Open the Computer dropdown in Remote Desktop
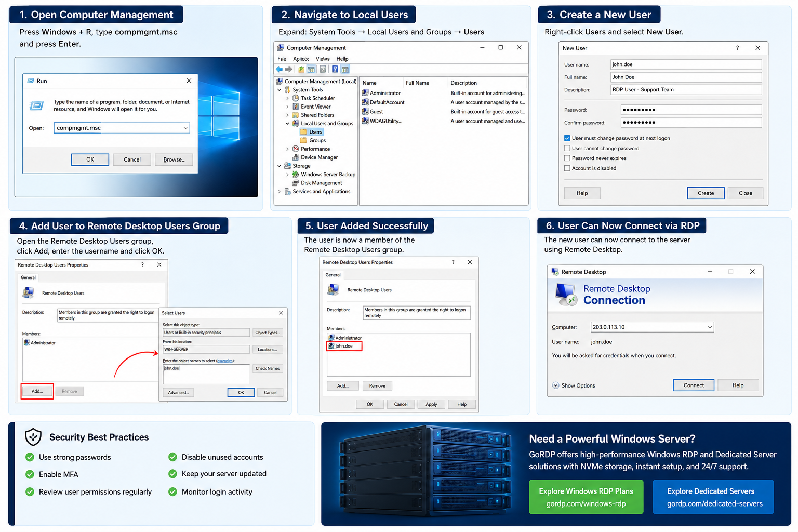 [x=710, y=327]
